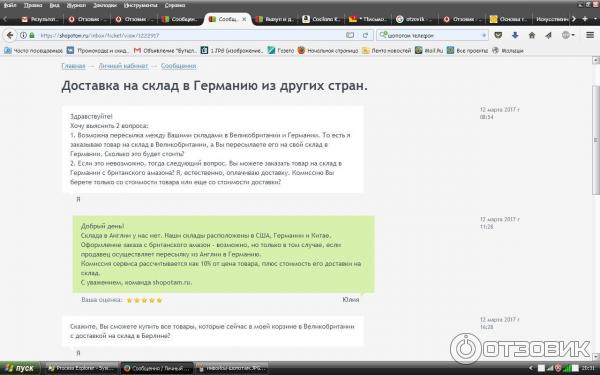Open the Лента новостей bookmark
Viewport: 600px width, 375px height.
click(x=386, y=51)
